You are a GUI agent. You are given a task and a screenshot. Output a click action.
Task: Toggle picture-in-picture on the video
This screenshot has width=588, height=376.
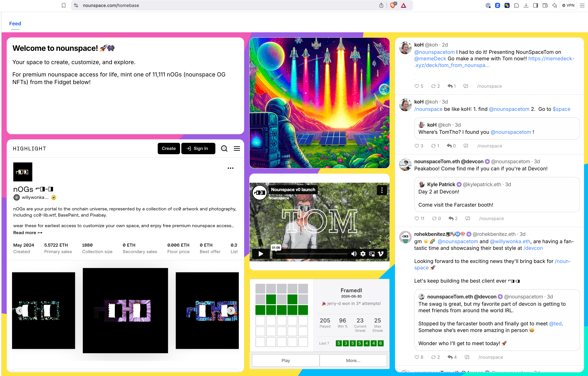coord(372,254)
